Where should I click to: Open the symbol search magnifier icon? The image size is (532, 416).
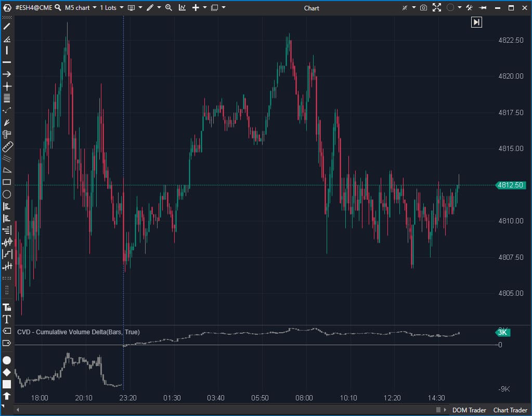(x=58, y=8)
